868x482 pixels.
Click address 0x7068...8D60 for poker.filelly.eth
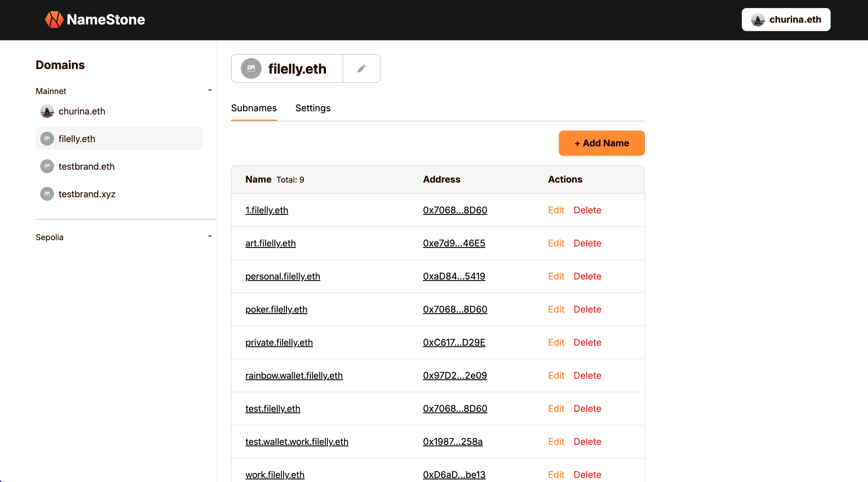pyautogui.click(x=455, y=309)
